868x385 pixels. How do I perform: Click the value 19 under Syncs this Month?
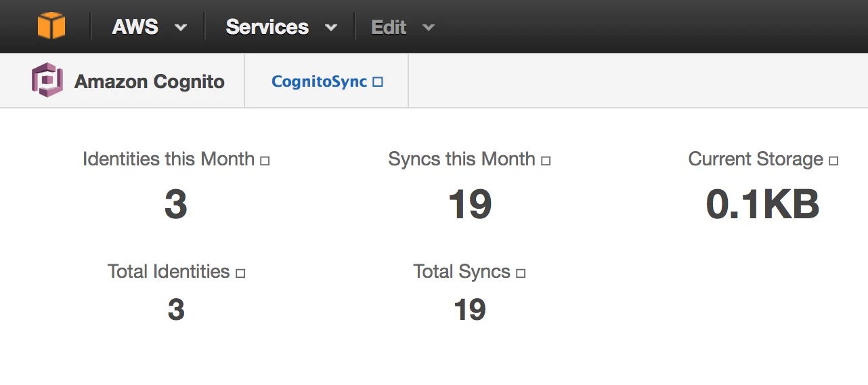click(469, 204)
